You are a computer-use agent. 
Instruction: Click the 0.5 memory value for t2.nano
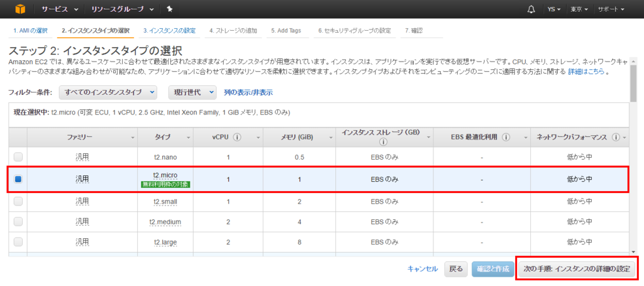pyautogui.click(x=300, y=157)
